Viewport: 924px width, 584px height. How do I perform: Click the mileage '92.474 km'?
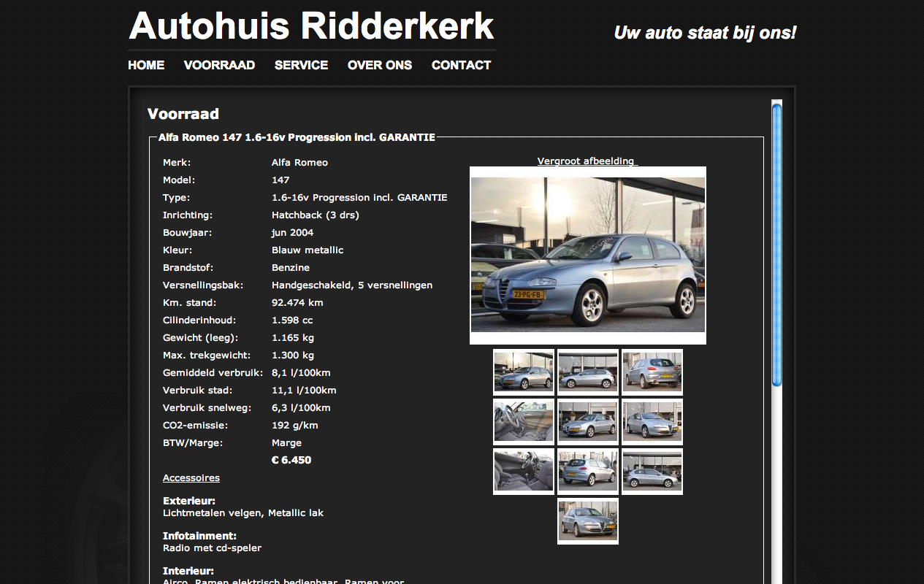297,303
